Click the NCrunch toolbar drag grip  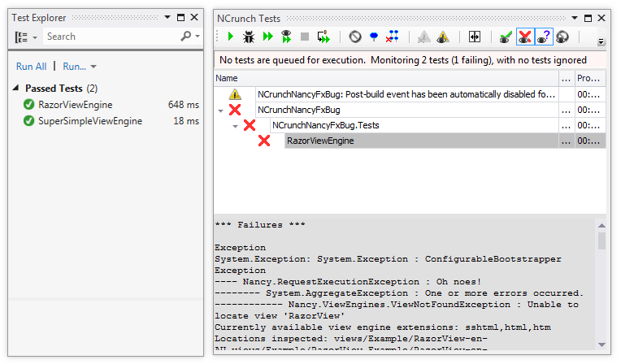click(x=217, y=37)
